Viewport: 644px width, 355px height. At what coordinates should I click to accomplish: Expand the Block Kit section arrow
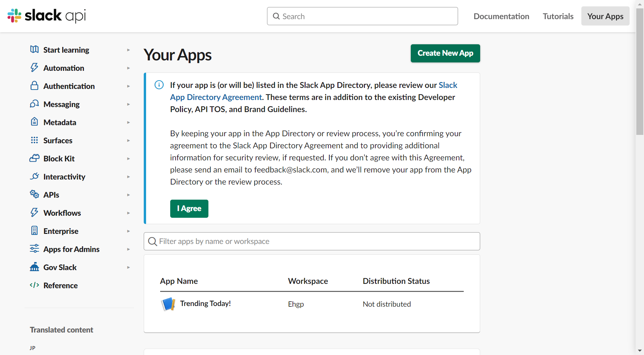tap(128, 159)
